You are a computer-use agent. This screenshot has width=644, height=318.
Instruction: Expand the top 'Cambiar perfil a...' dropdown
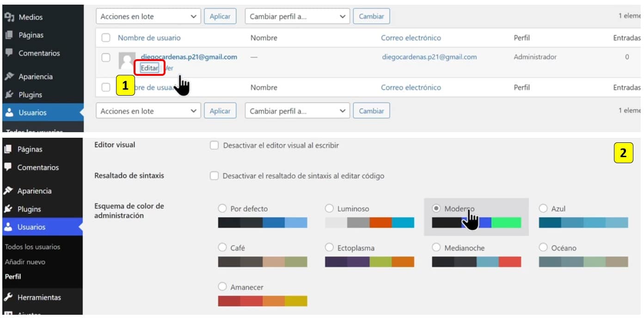point(297,16)
